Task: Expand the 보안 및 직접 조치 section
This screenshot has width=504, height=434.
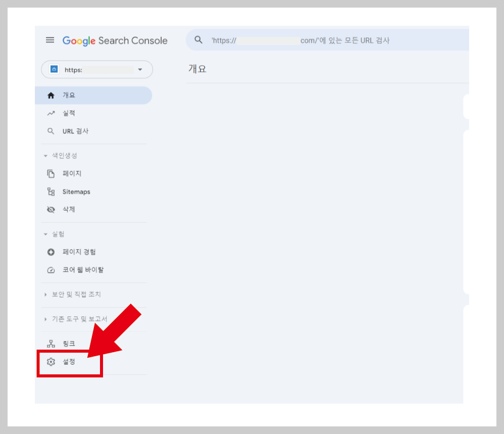Action: [x=45, y=295]
